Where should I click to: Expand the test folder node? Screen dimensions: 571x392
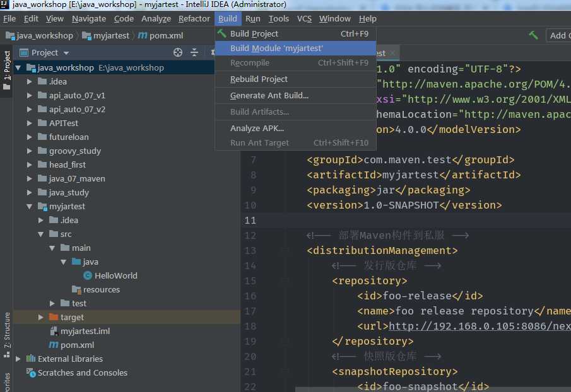pyautogui.click(x=52, y=303)
